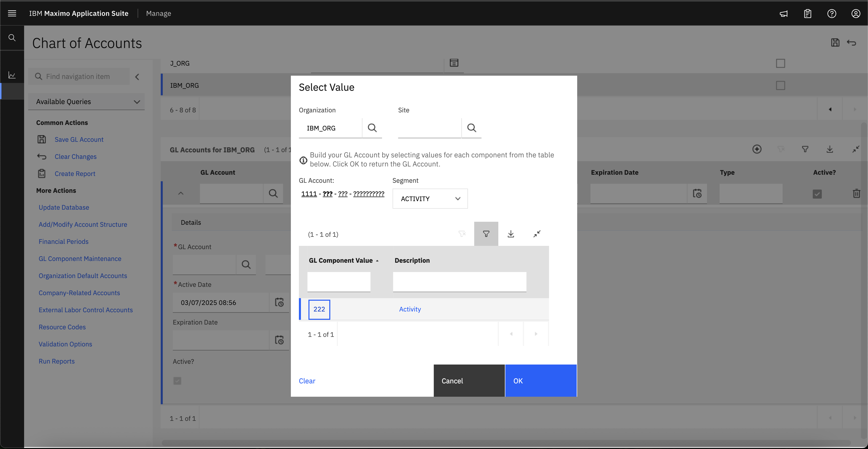Toggle the checkbox in the IBM_ORG row
868x449 pixels.
click(x=780, y=85)
